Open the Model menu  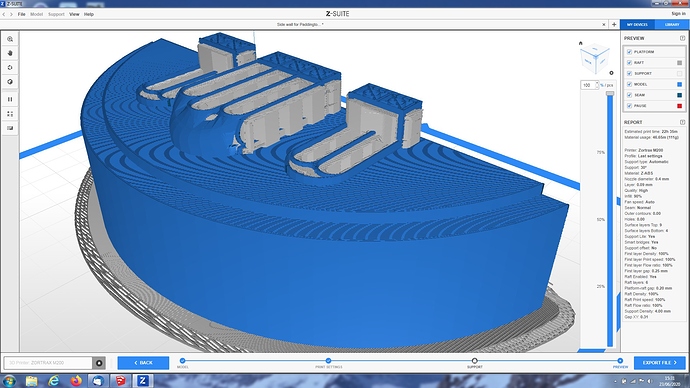[37, 14]
